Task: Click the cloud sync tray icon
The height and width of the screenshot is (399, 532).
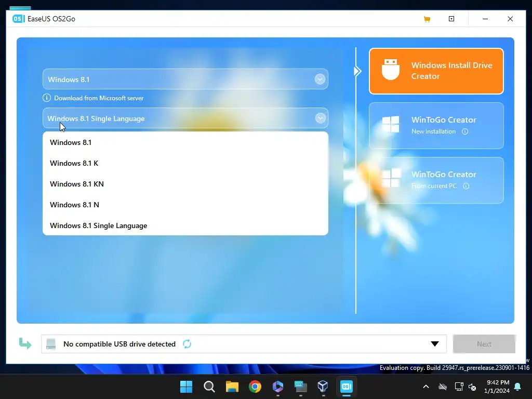Action: pyautogui.click(x=443, y=387)
